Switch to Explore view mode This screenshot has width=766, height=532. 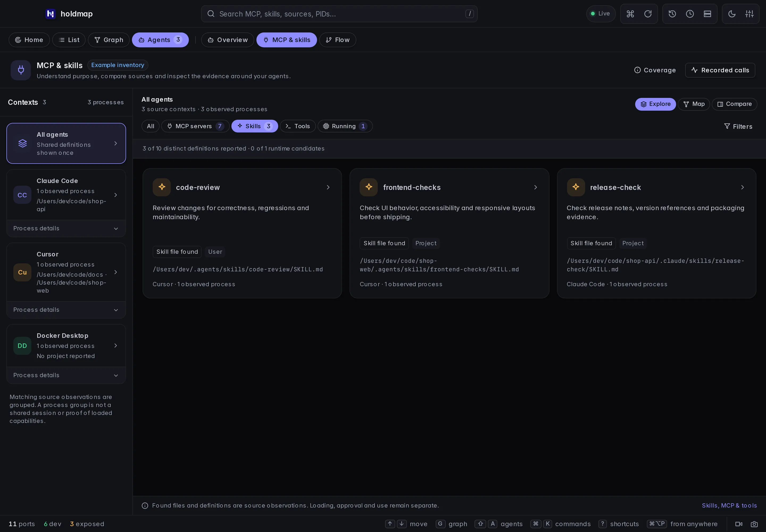(x=655, y=104)
